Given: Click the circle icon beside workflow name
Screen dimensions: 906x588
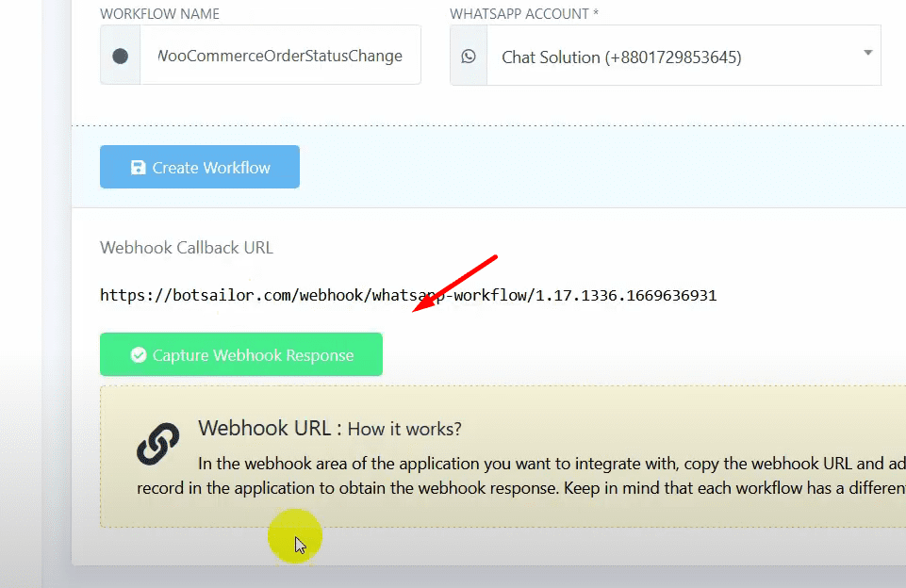Looking at the screenshot, I should coord(120,57).
